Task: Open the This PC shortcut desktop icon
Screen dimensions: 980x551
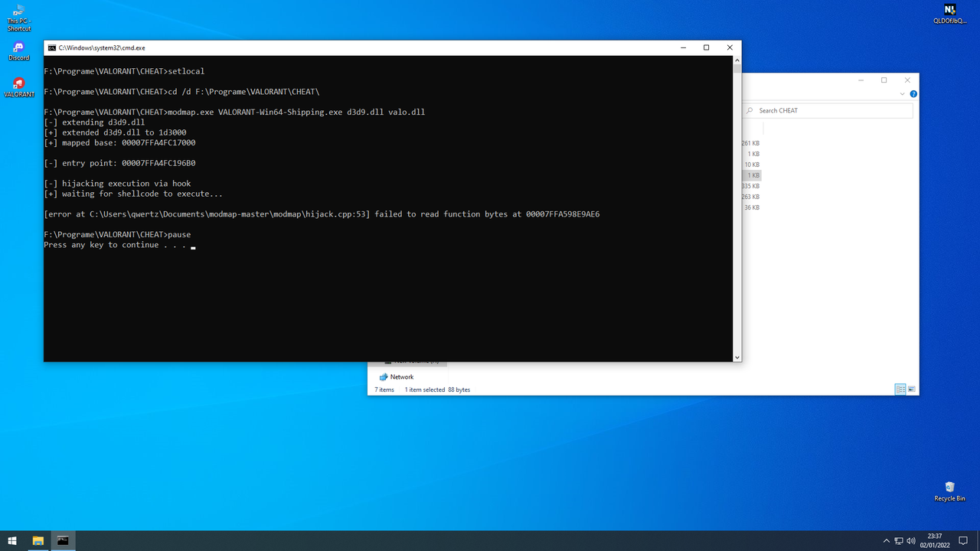Action: tap(19, 18)
